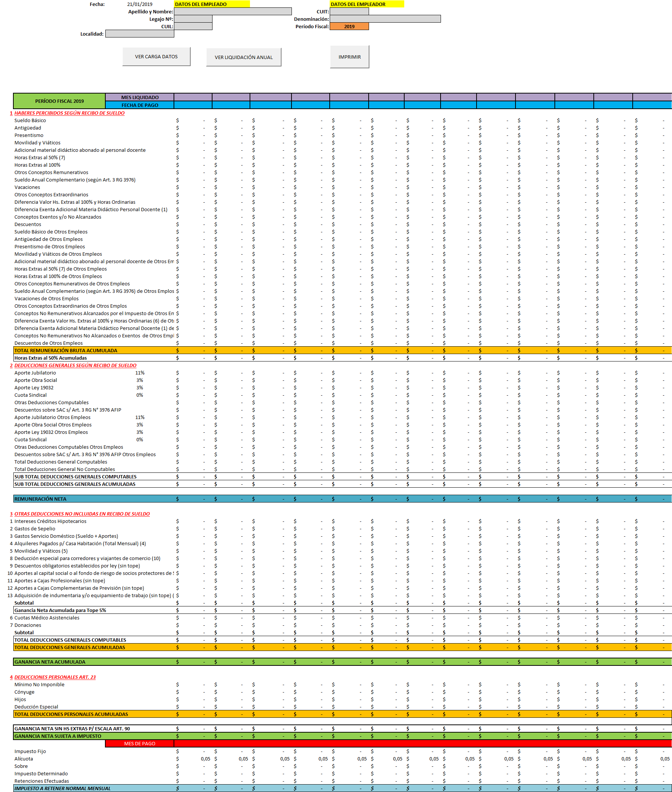Screen dimensions: 672x792
Task: Click Ganancia Neta Acumulada para Tope 5% row
Action: (x=342, y=610)
